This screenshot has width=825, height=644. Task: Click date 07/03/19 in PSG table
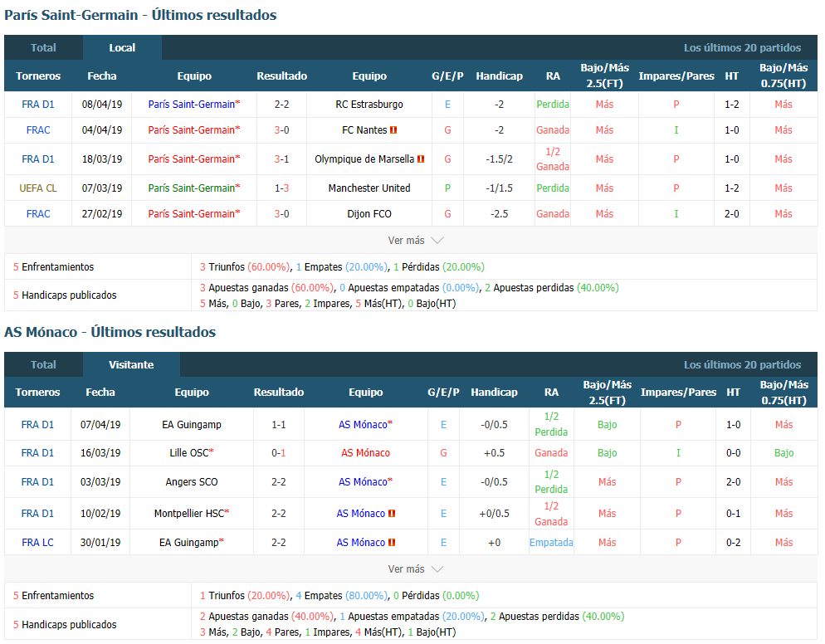102,188
